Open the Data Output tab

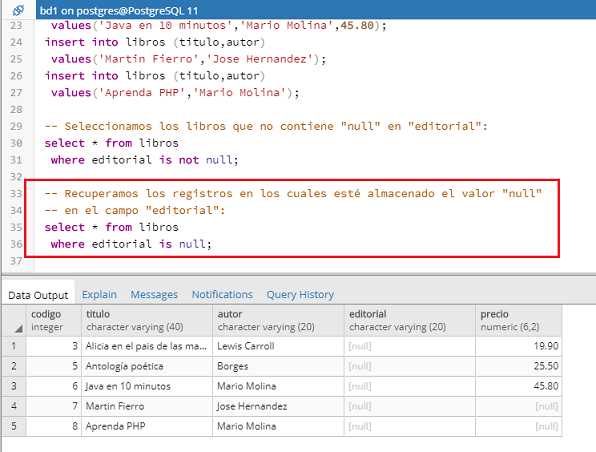point(38,295)
